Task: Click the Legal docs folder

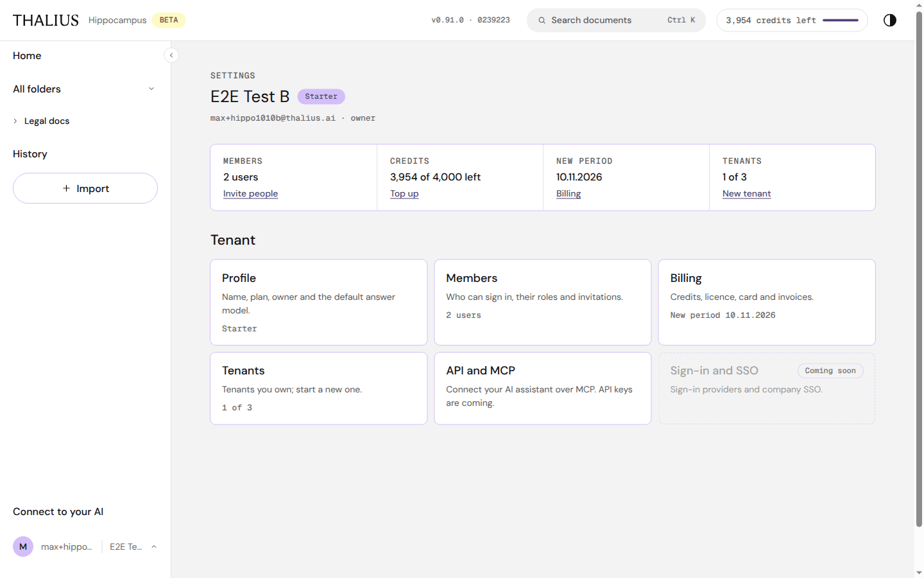Action: (x=47, y=121)
